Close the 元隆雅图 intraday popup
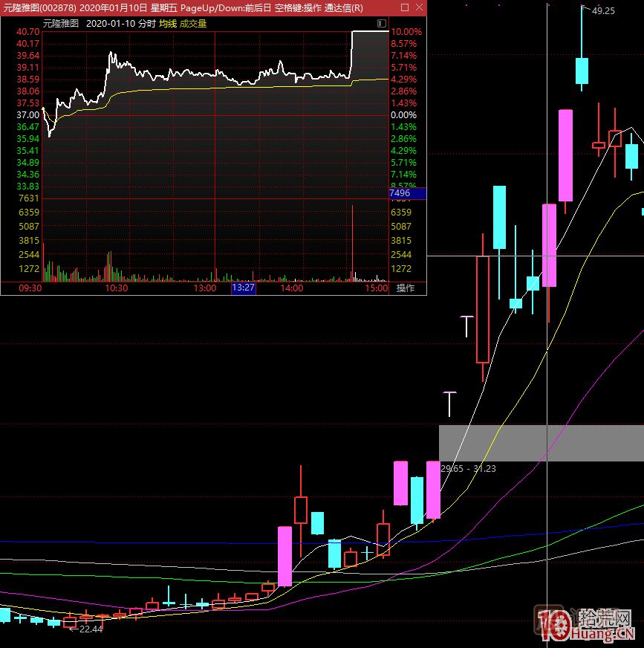Viewport: 644px width, 648px height. click(x=417, y=8)
